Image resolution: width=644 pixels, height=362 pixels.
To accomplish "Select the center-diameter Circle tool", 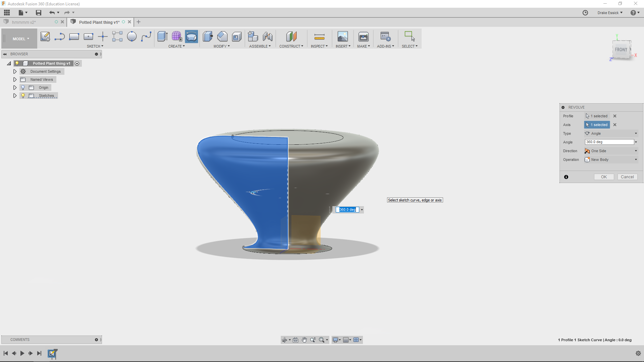I will [x=132, y=37].
